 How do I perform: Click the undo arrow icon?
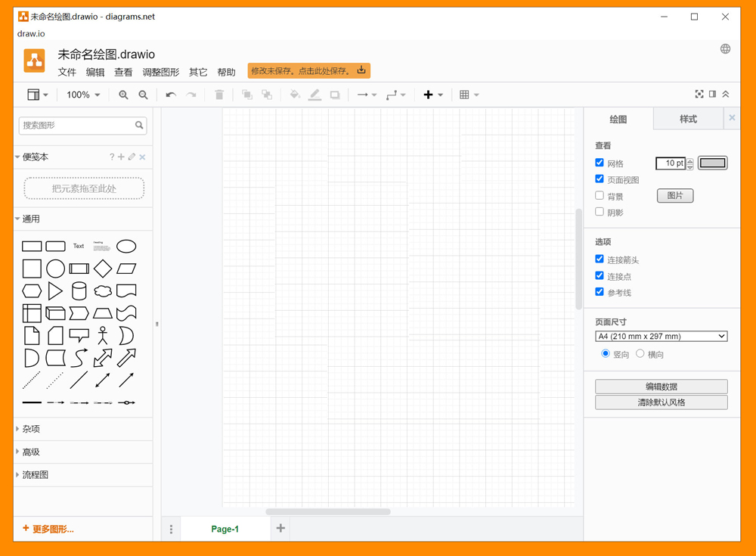171,95
